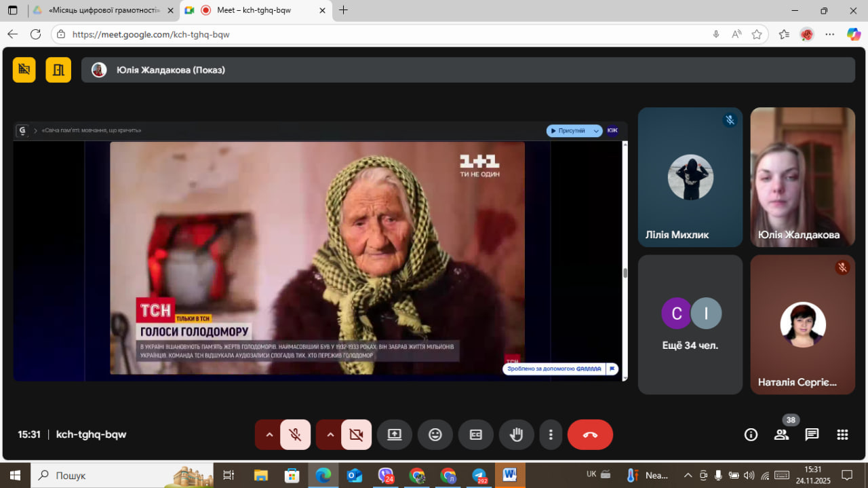This screenshot has width=868, height=488.
Task: Toggle closed captions button
Action: [476, 435]
